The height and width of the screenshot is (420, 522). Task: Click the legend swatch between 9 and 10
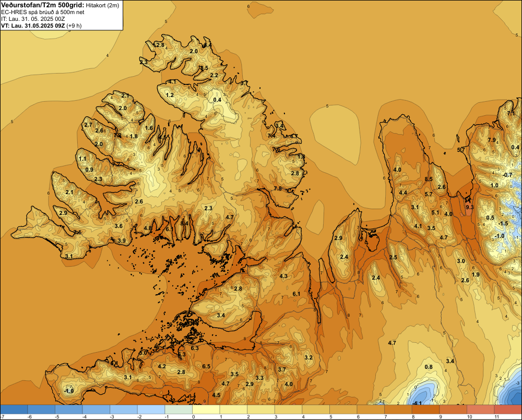pos(453,410)
